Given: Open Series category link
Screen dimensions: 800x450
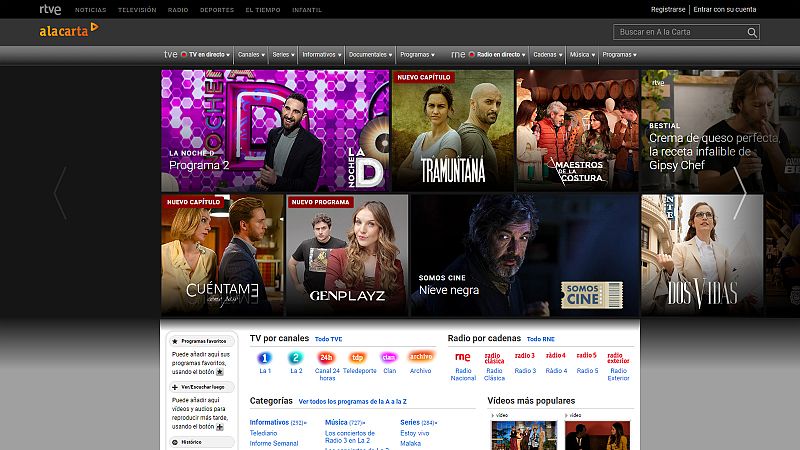Looking at the screenshot, I should click(x=410, y=422).
